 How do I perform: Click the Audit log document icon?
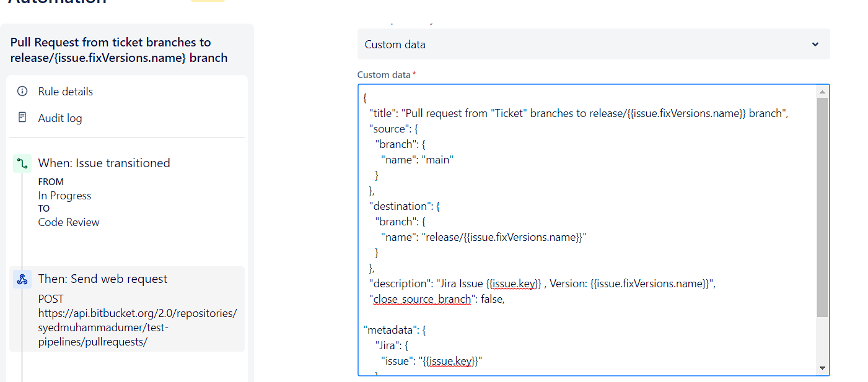(x=22, y=117)
